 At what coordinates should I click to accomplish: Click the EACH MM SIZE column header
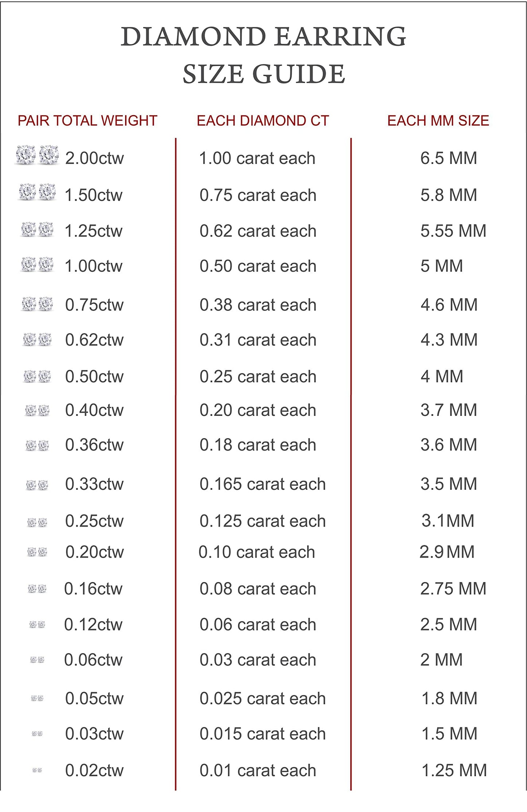point(438,121)
